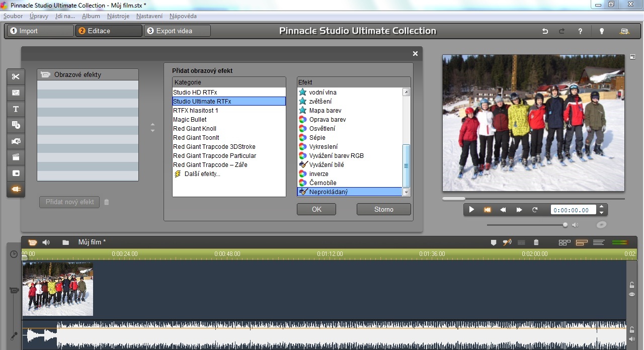The width and height of the screenshot is (644, 350).
Task: Select the plug-in video effects tool
Action: [x=16, y=189]
